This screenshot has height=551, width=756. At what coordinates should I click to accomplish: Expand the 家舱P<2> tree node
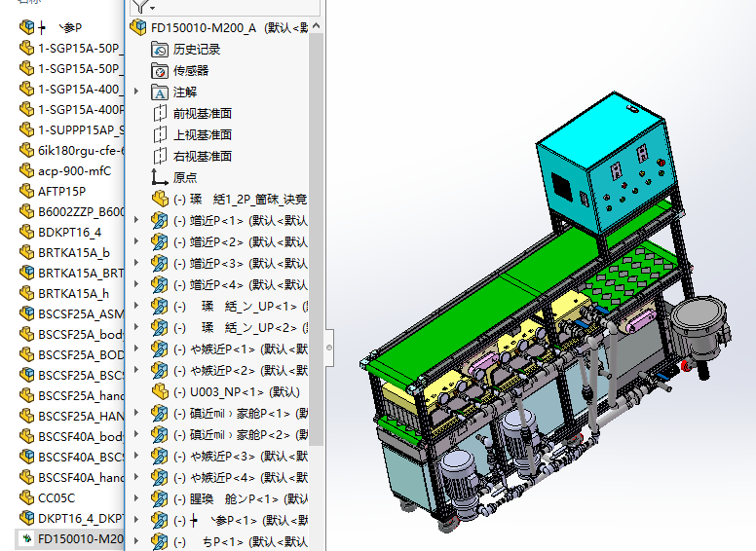[x=136, y=434]
